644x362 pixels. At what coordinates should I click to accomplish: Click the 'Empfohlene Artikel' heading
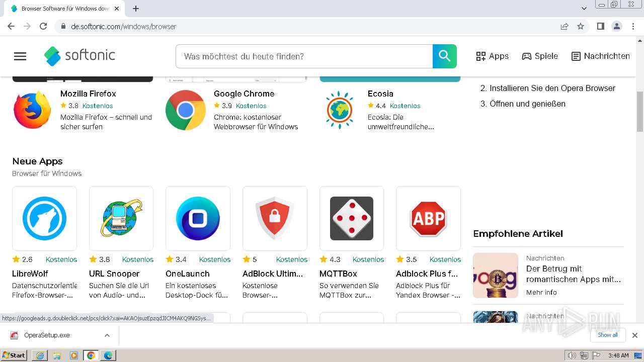tap(518, 234)
